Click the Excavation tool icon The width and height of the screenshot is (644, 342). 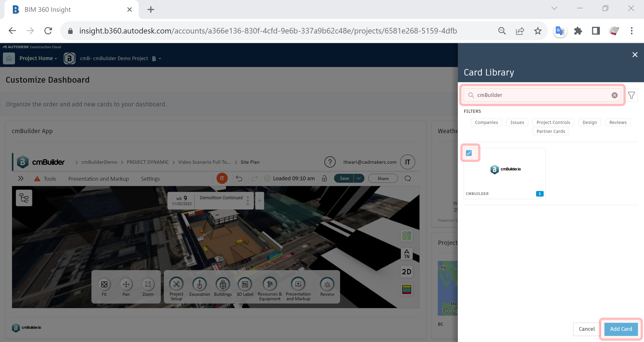(x=200, y=284)
